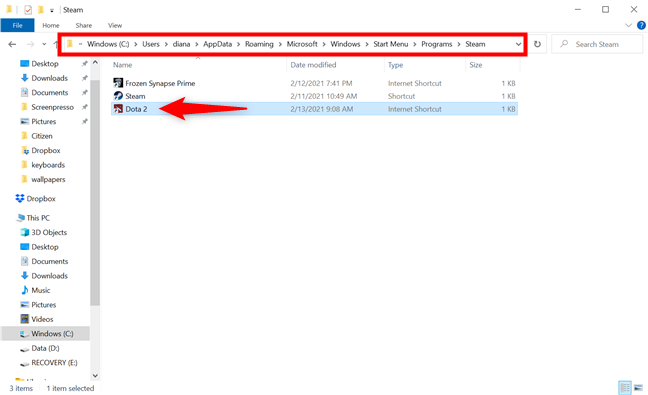Image resolution: width=648 pixels, height=395 pixels.
Task: Select Windows (C:) drive in sidebar
Action: pyautogui.click(x=52, y=333)
